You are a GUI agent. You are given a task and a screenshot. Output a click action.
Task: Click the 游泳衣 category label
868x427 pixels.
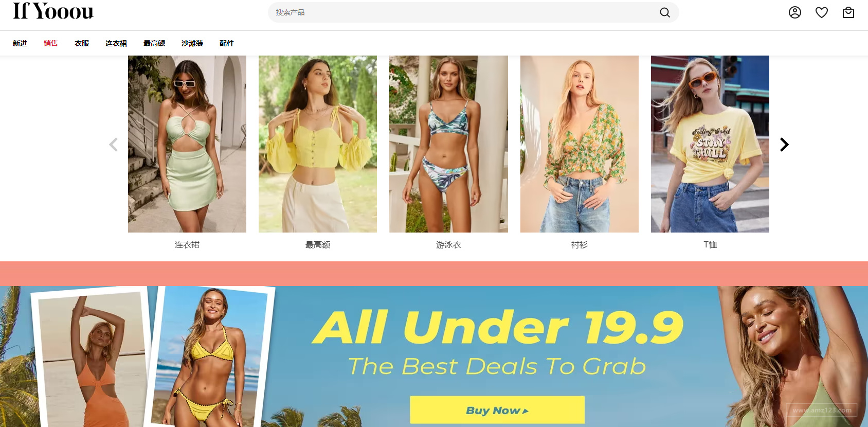click(x=448, y=245)
